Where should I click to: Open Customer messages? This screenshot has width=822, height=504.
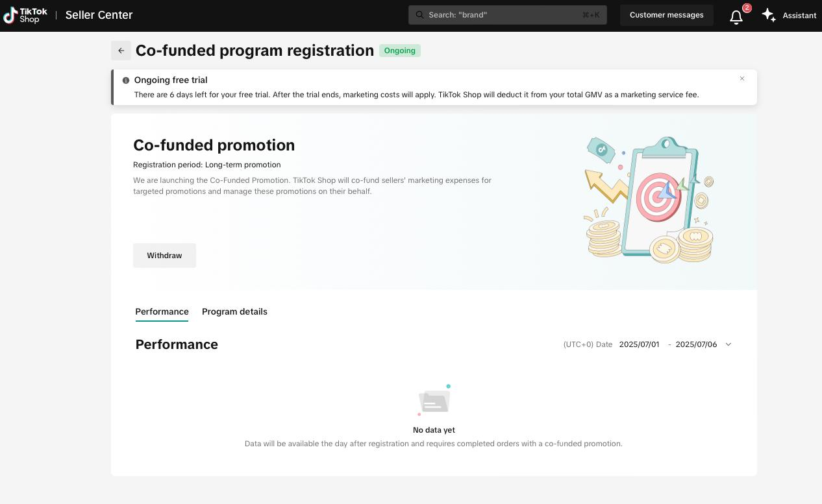(666, 15)
